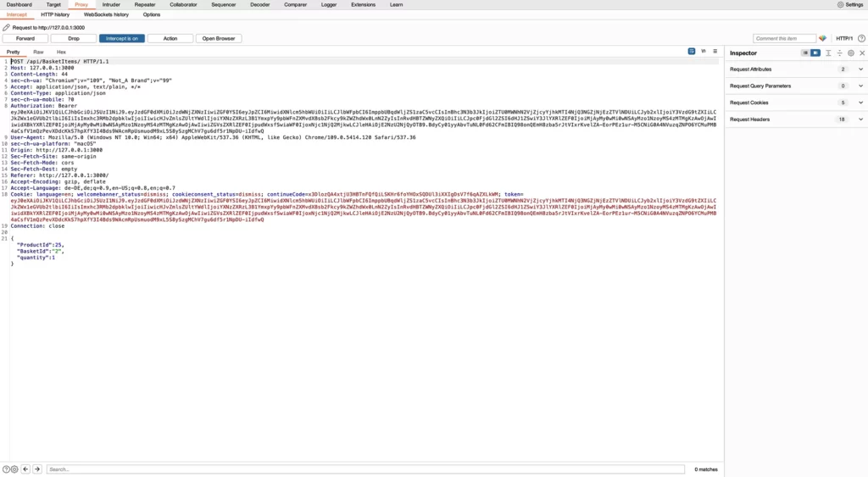This screenshot has width=868, height=477.
Task: Expand the Request Cookies section
Action: (860, 103)
